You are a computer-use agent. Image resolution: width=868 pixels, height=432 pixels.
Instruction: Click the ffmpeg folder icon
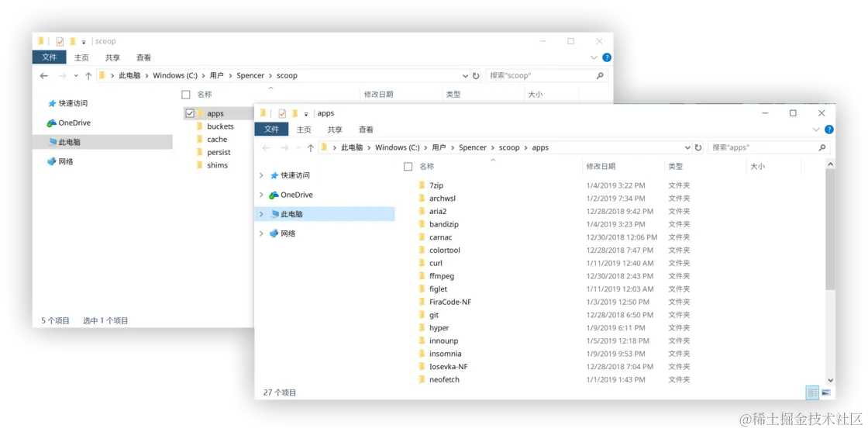pos(422,276)
